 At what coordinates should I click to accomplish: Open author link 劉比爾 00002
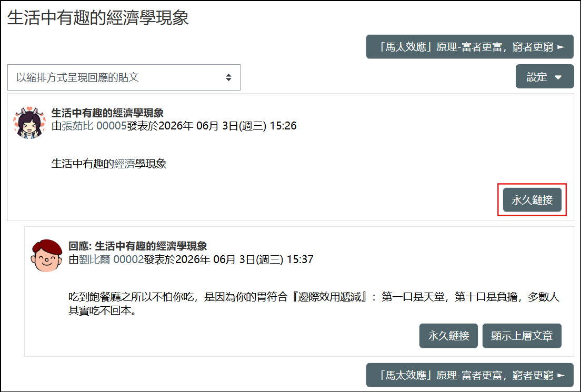[x=111, y=259]
